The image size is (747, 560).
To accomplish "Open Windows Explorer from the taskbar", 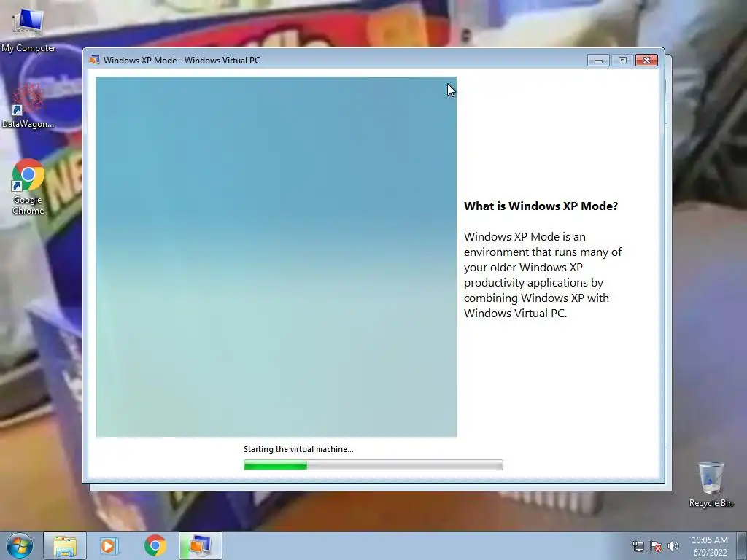I will pyautogui.click(x=65, y=545).
